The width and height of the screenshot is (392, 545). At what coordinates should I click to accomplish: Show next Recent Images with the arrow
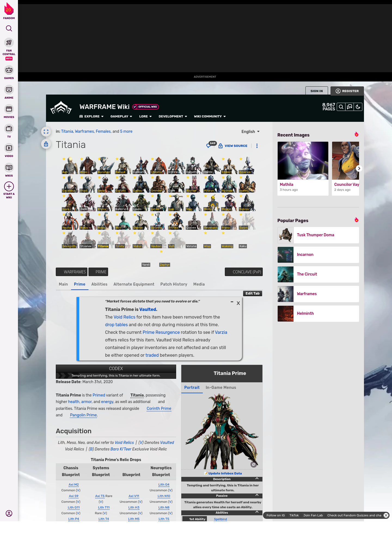pyautogui.click(x=359, y=168)
